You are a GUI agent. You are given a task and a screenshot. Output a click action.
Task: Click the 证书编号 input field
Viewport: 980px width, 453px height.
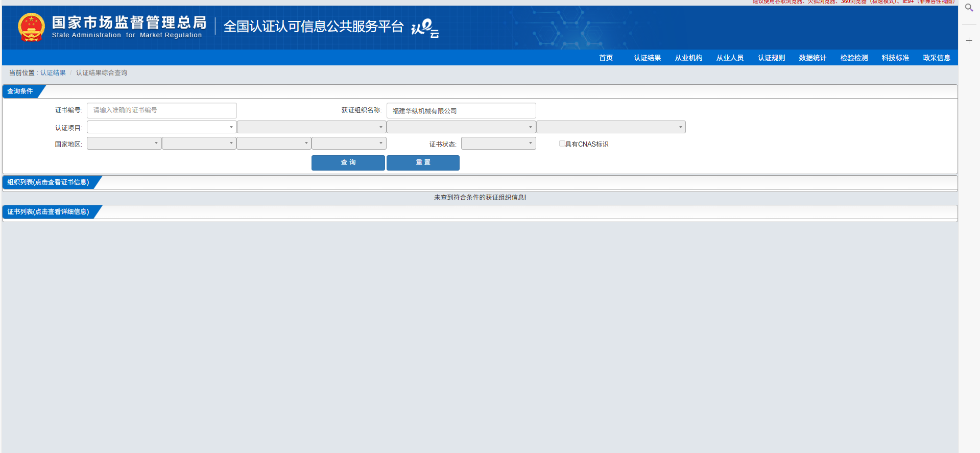pos(161,110)
